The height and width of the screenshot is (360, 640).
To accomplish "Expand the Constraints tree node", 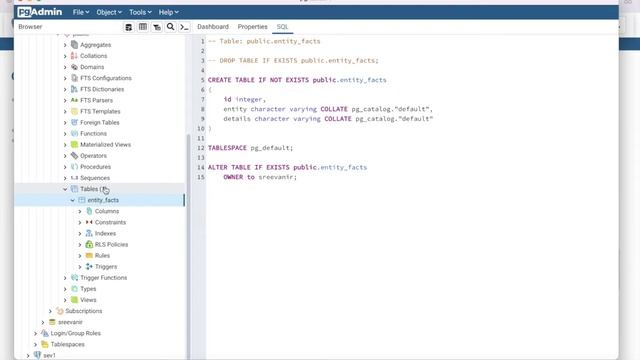I will coord(80,222).
